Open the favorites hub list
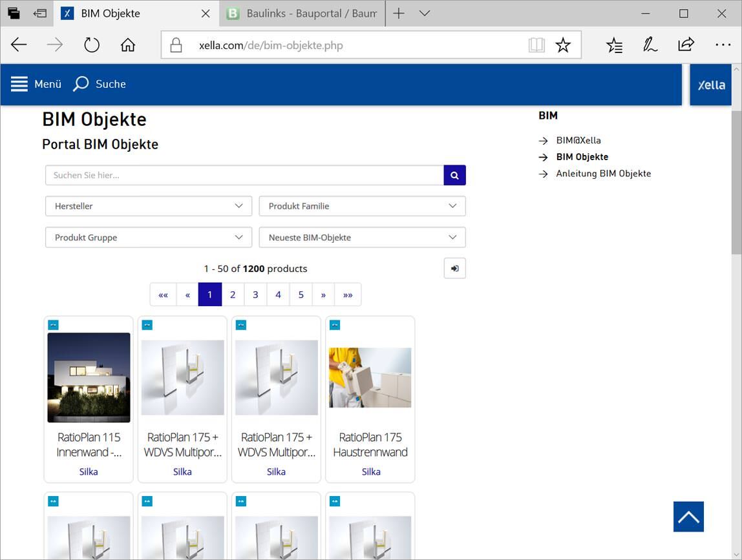 (x=614, y=45)
